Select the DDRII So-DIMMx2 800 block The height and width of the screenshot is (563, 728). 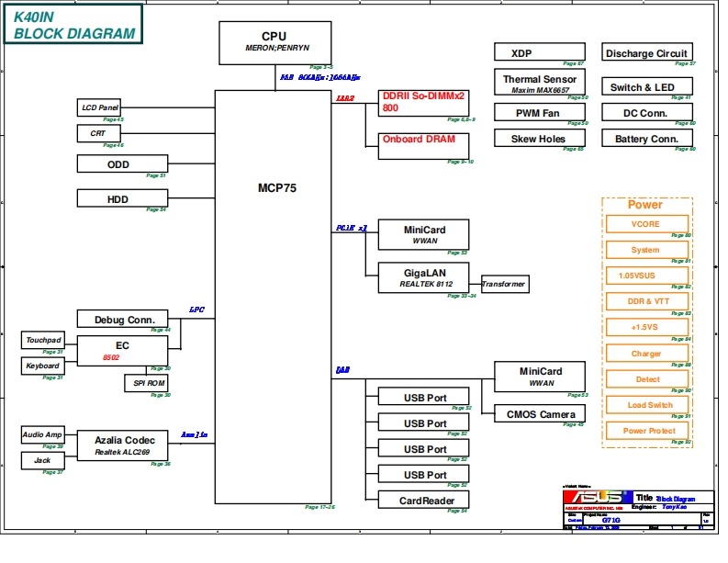[x=423, y=102]
